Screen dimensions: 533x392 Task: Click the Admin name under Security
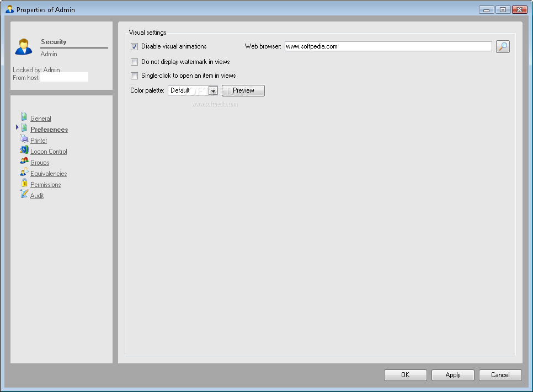[49, 54]
